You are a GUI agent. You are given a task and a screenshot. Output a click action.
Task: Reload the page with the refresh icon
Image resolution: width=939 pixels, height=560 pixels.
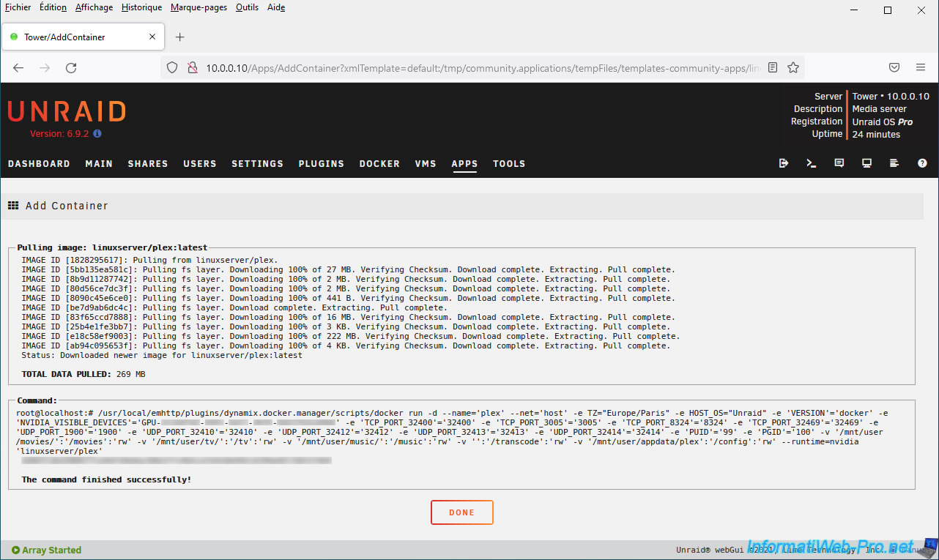(71, 67)
